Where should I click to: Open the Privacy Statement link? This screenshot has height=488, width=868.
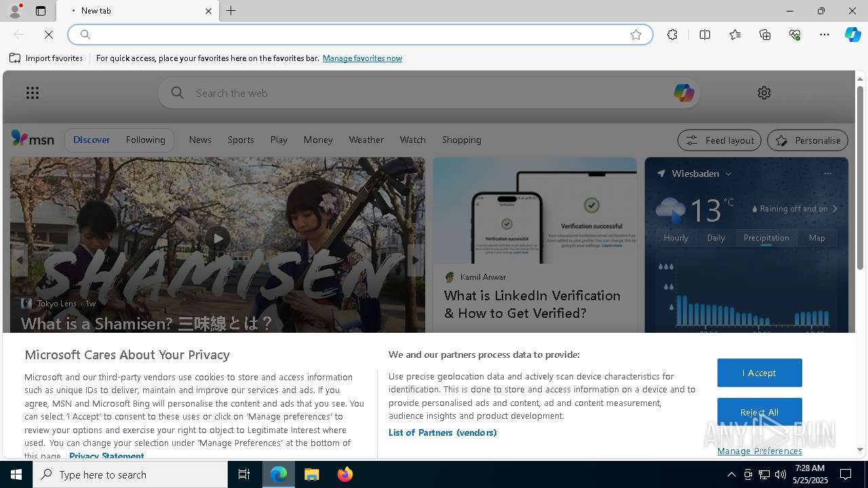[106, 456]
